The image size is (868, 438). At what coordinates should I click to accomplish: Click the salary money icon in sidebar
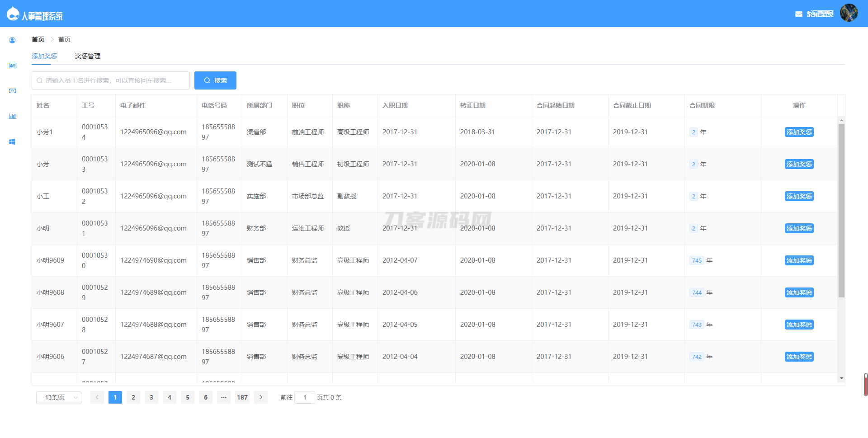(13, 90)
